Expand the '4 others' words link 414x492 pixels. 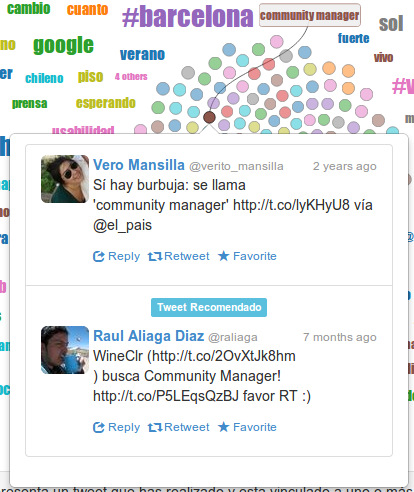coord(131,77)
